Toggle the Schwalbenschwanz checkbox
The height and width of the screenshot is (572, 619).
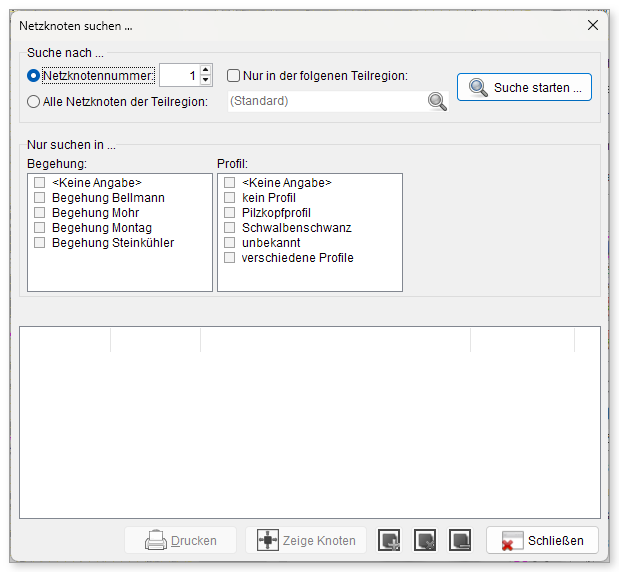click(229, 227)
